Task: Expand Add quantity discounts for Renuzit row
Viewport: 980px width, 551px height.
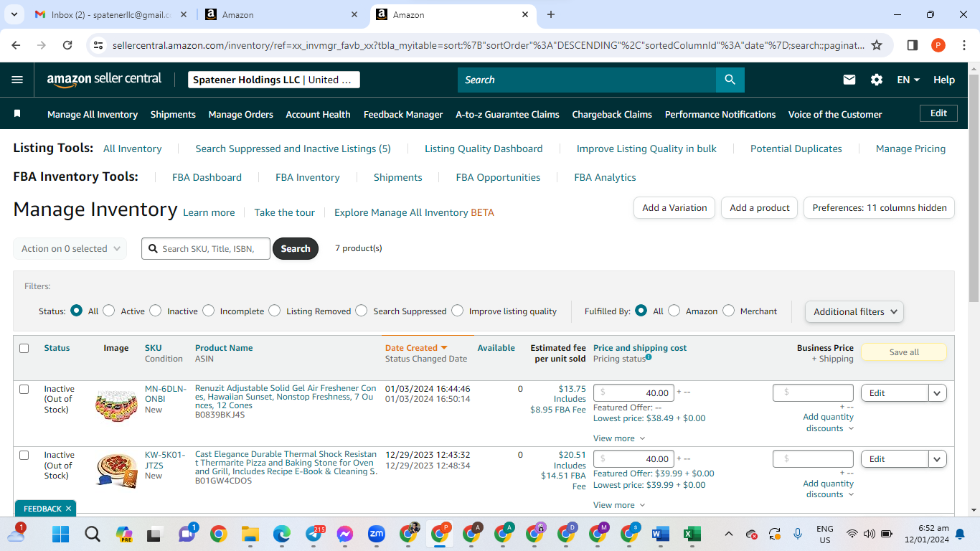Action: pyautogui.click(x=829, y=423)
